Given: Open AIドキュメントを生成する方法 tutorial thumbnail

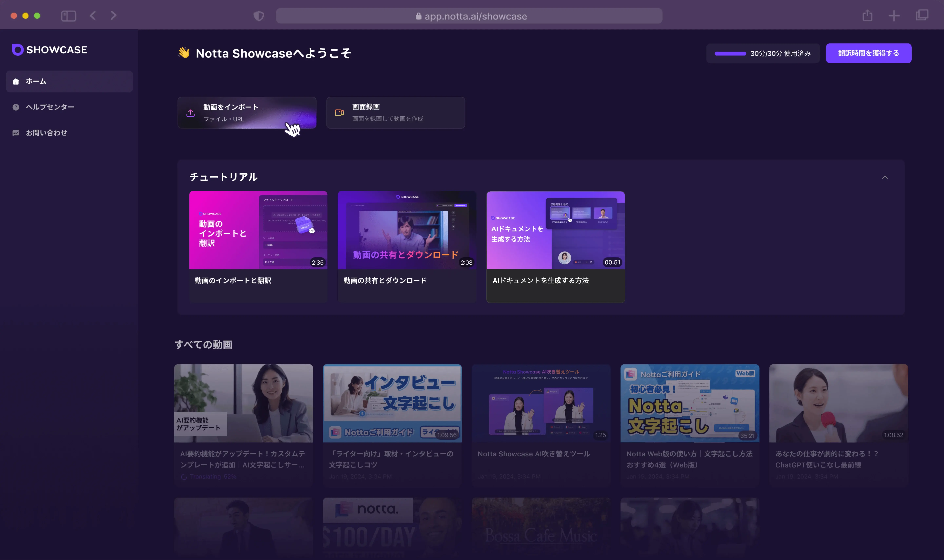Looking at the screenshot, I should 556,230.
